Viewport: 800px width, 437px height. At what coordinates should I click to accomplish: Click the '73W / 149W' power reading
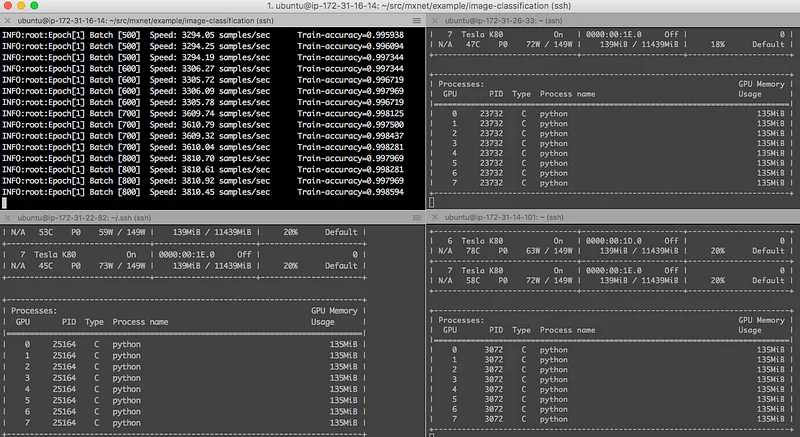pyautogui.click(x=122, y=266)
